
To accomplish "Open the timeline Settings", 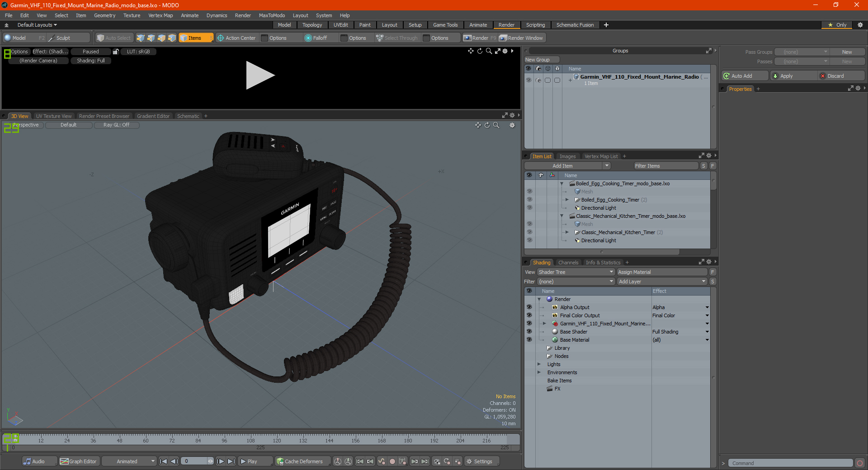I will tap(482, 461).
